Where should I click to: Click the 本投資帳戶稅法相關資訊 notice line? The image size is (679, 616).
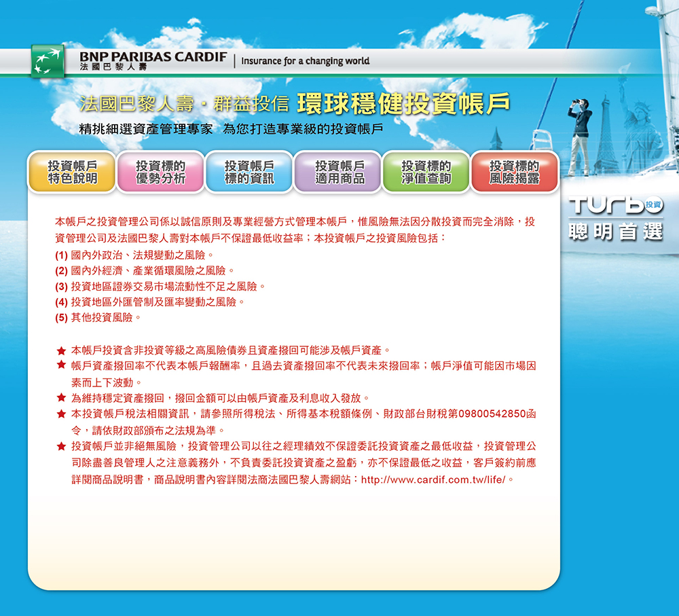(x=297, y=422)
